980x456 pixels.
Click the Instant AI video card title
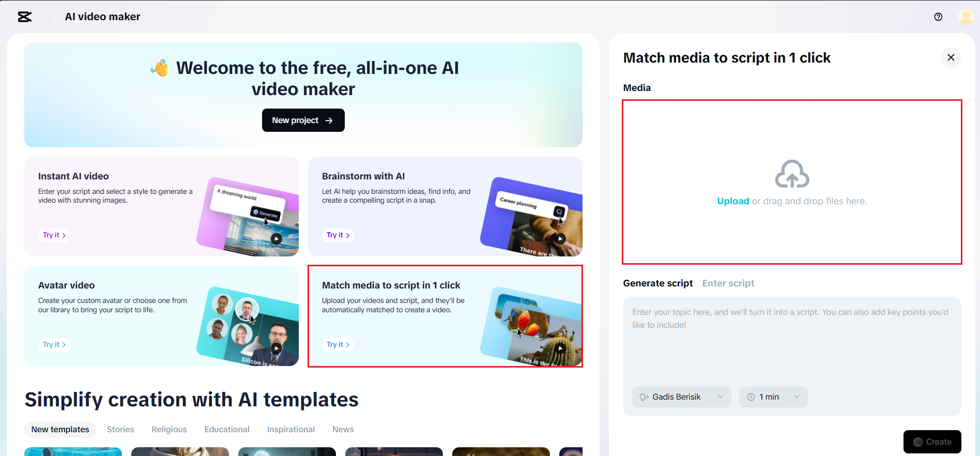(x=73, y=176)
